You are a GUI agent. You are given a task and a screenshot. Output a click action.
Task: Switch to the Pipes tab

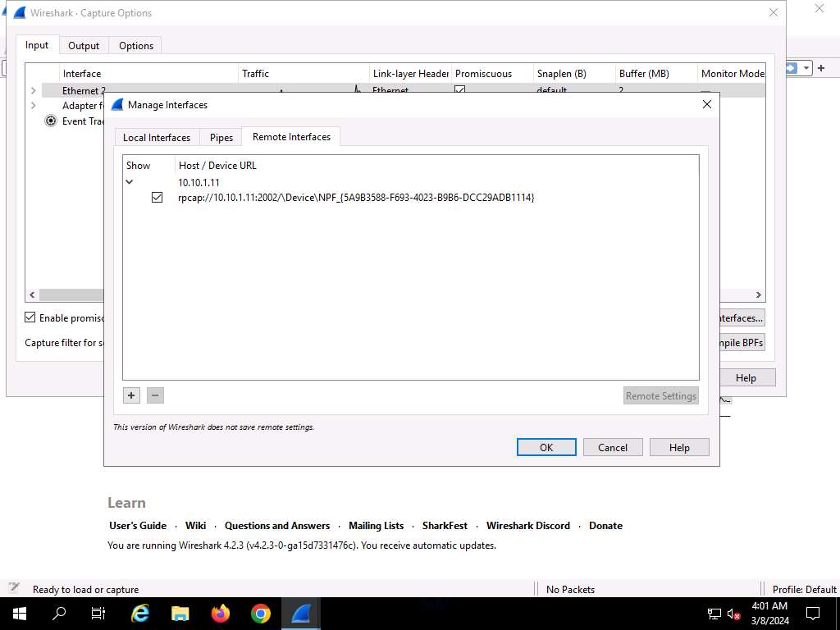click(x=221, y=138)
